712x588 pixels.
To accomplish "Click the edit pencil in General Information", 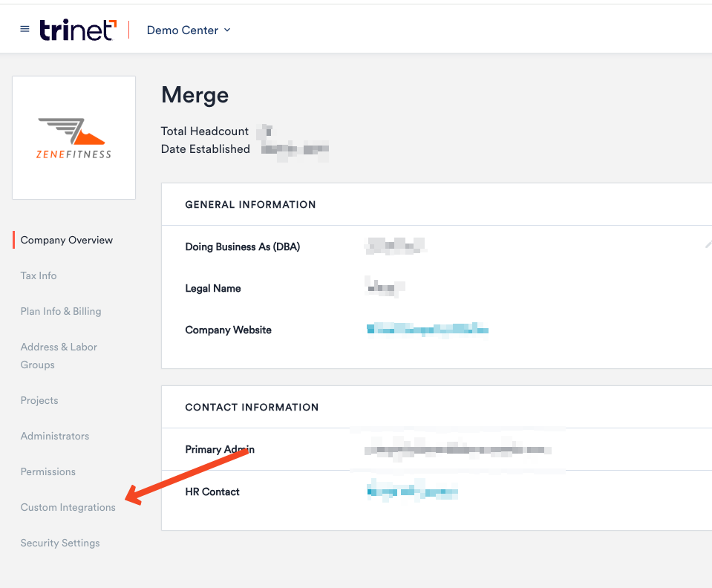I will (708, 245).
